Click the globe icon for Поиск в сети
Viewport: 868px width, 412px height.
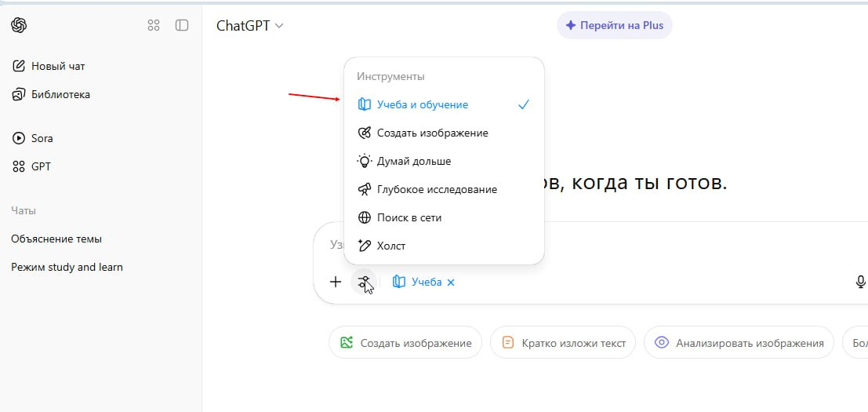tap(365, 217)
